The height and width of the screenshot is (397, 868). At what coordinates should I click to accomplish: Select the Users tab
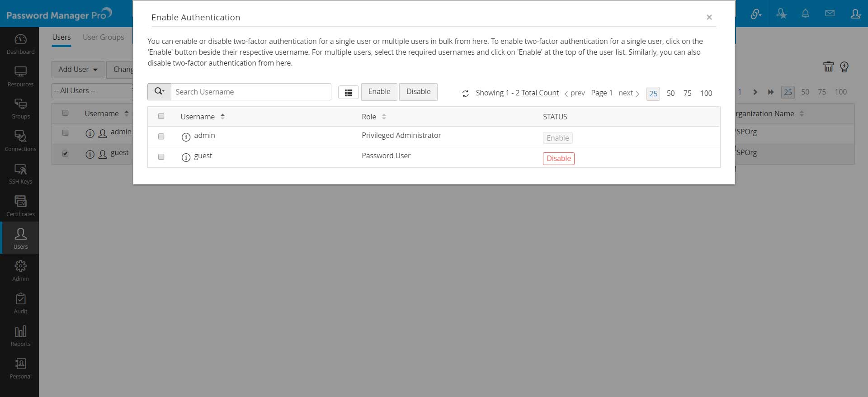(61, 37)
